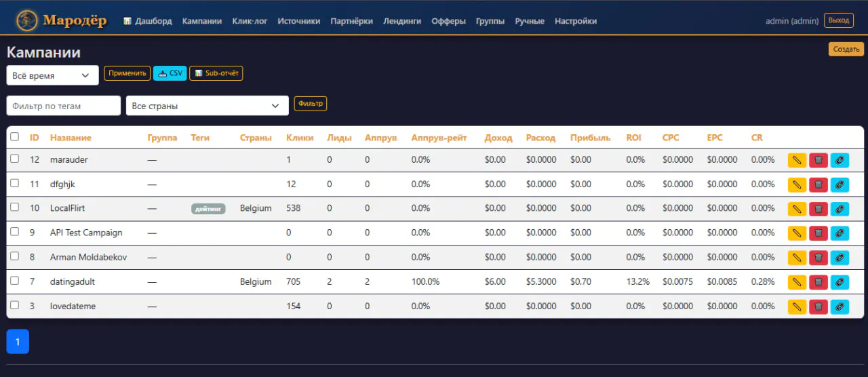Image resolution: width=868 pixels, height=377 pixels.
Task: Open the Партнёрки menu item
Action: pyautogui.click(x=351, y=21)
